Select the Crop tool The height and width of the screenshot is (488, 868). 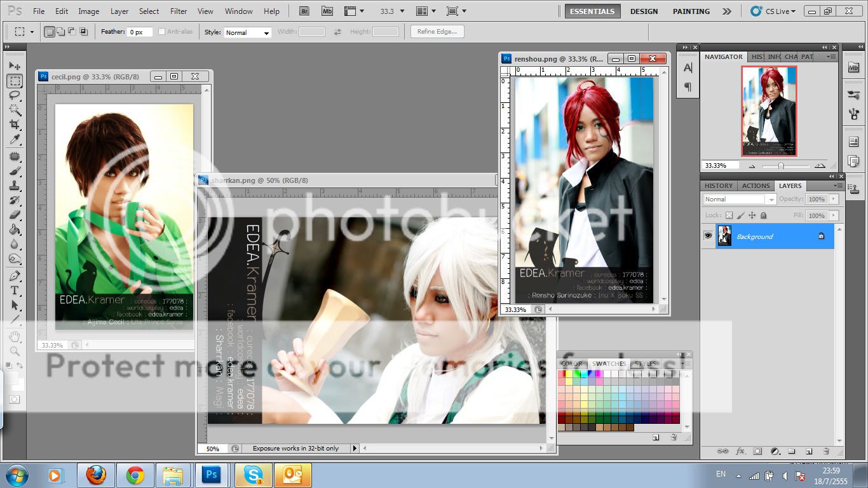coord(15,125)
